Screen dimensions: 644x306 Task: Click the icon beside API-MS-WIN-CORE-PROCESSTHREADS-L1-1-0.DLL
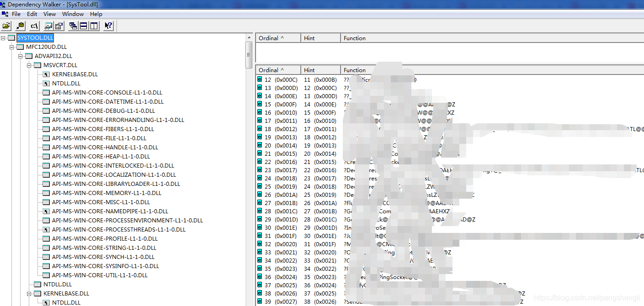coord(46,230)
